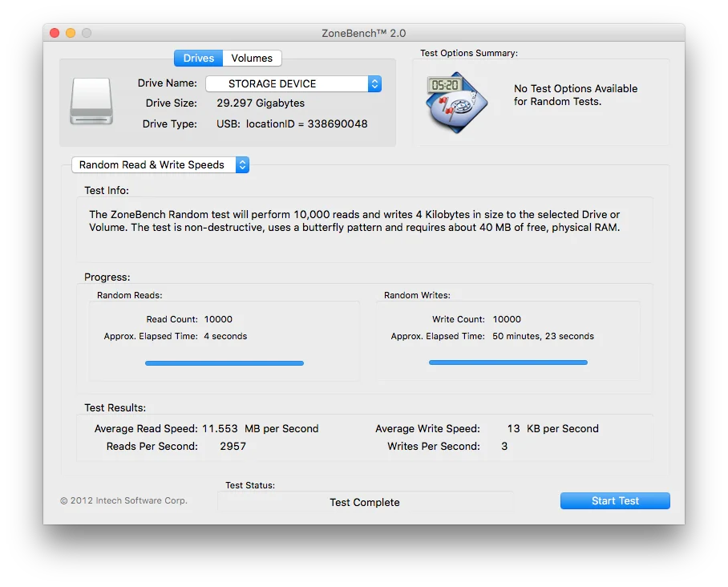
Task: Click the 13 KB per Second value
Action: click(552, 429)
